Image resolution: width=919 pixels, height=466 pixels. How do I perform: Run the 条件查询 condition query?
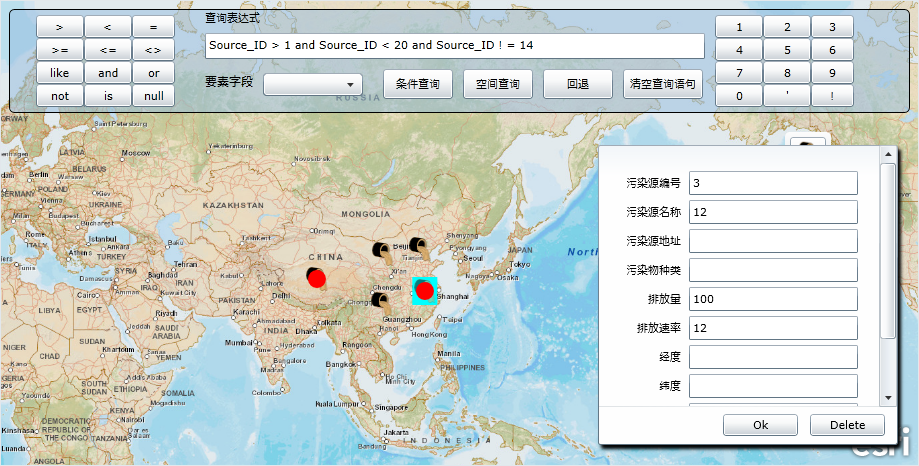coord(418,84)
